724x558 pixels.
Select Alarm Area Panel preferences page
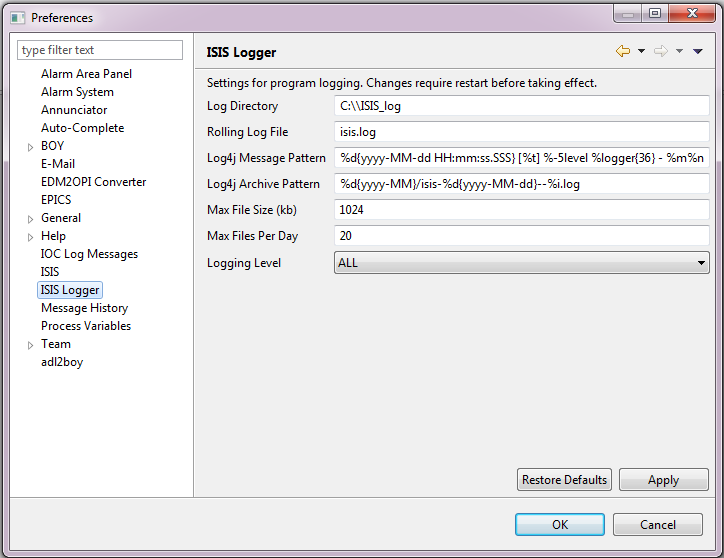click(86, 74)
